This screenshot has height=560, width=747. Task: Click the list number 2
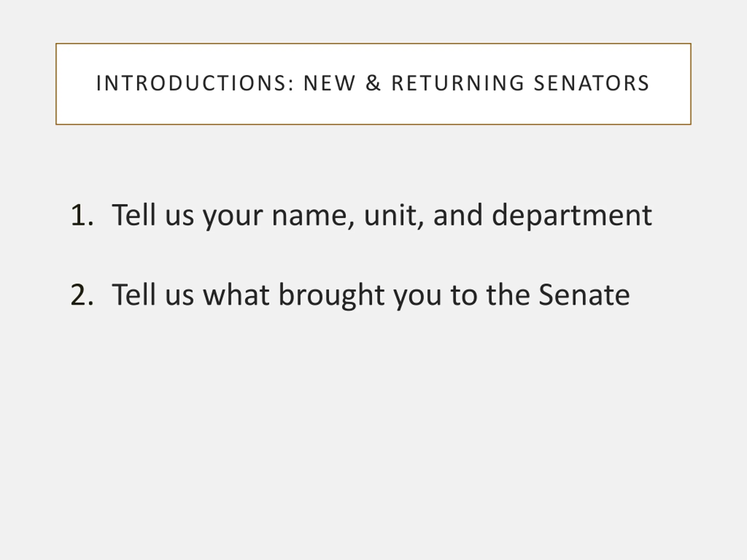(x=82, y=295)
